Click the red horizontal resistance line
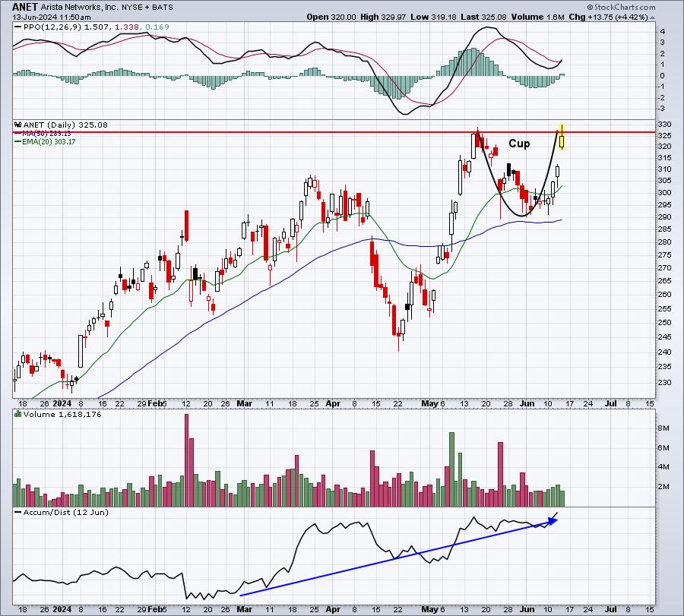 coord(334,131)
